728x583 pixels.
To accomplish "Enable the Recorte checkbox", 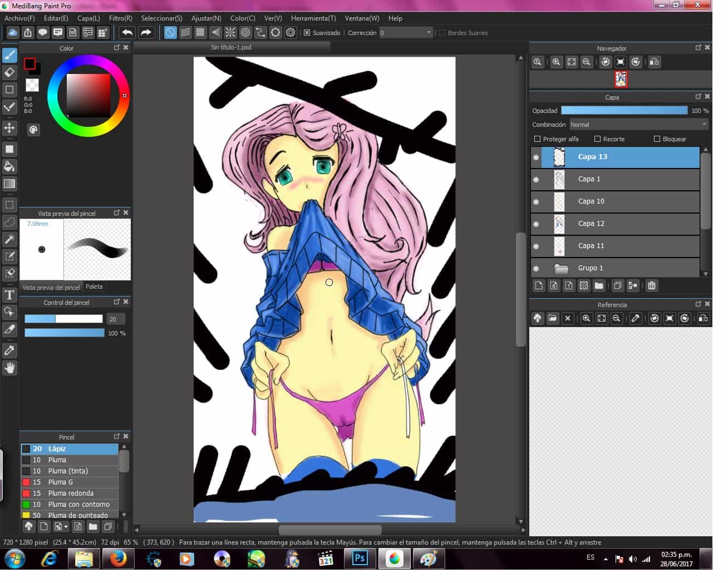I will tap(597, 139).
